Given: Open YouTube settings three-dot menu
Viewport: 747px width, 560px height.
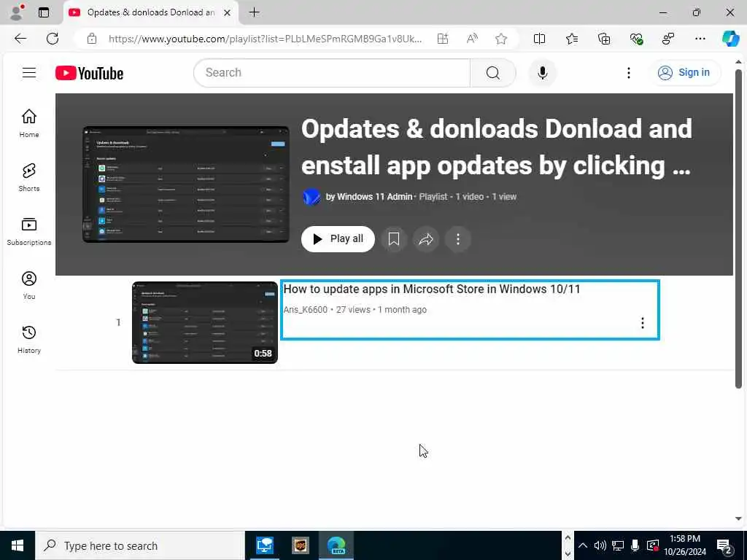Looking at the screenshot, I should point(628,73).
